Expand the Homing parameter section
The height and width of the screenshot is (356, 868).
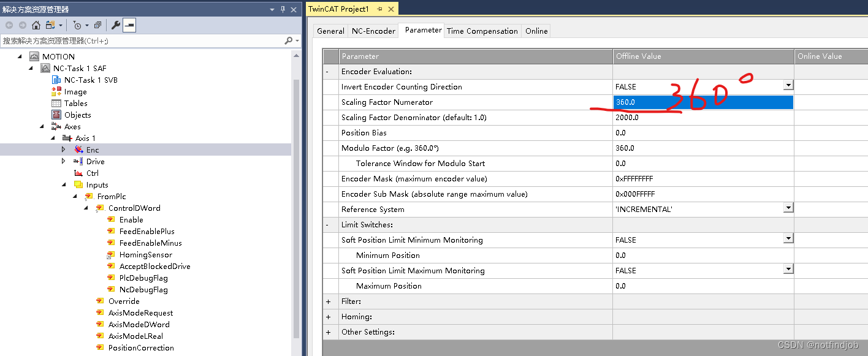329,316
